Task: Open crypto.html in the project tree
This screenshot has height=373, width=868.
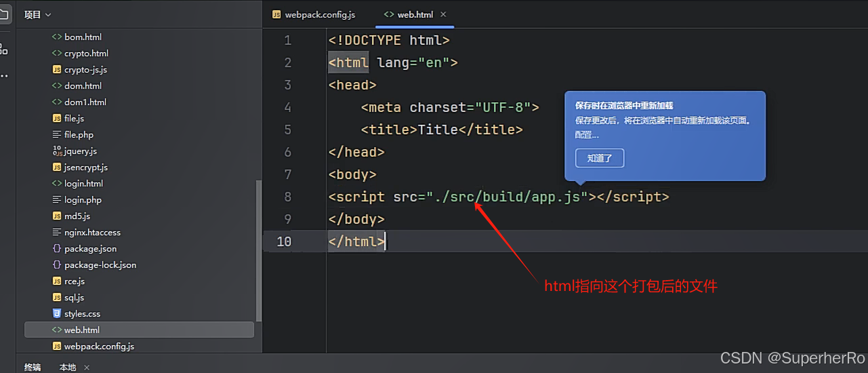Action: tap(86, 54)
